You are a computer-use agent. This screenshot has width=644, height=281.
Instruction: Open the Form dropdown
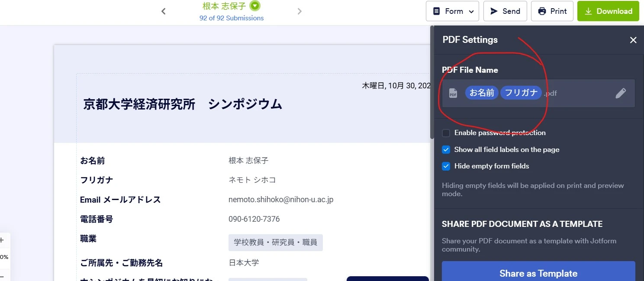click(x=471, y=11)
